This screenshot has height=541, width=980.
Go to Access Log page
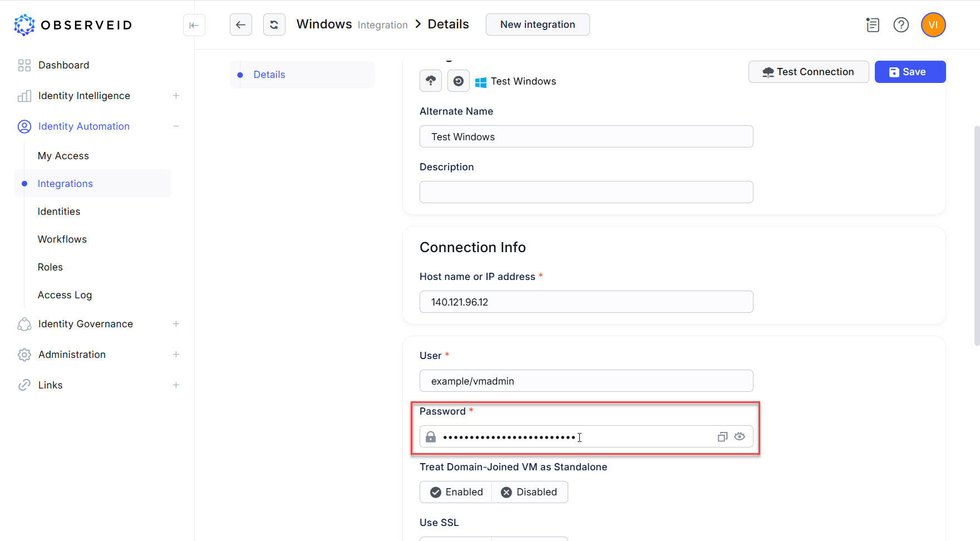click(65, 295)
